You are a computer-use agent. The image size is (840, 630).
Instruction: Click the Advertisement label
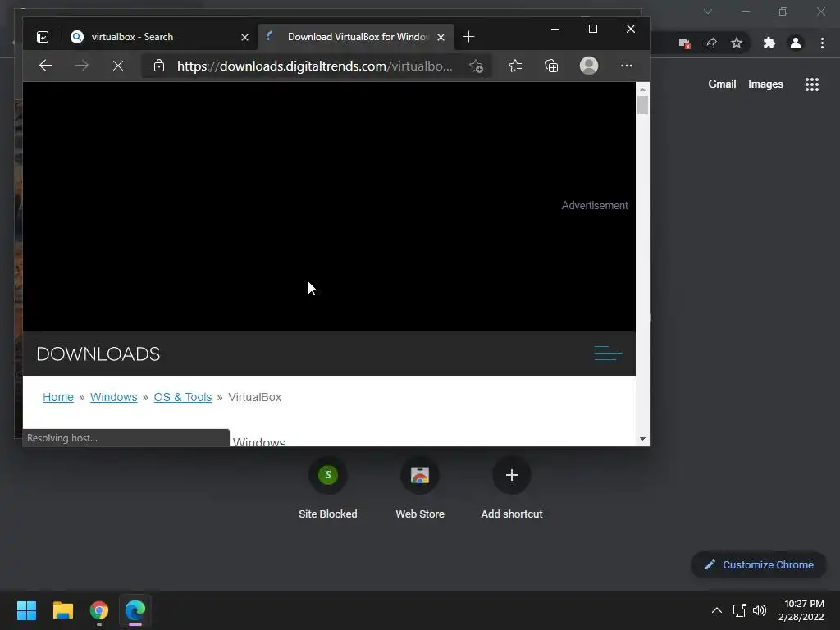pyautogui.click(x=594, y=206)
